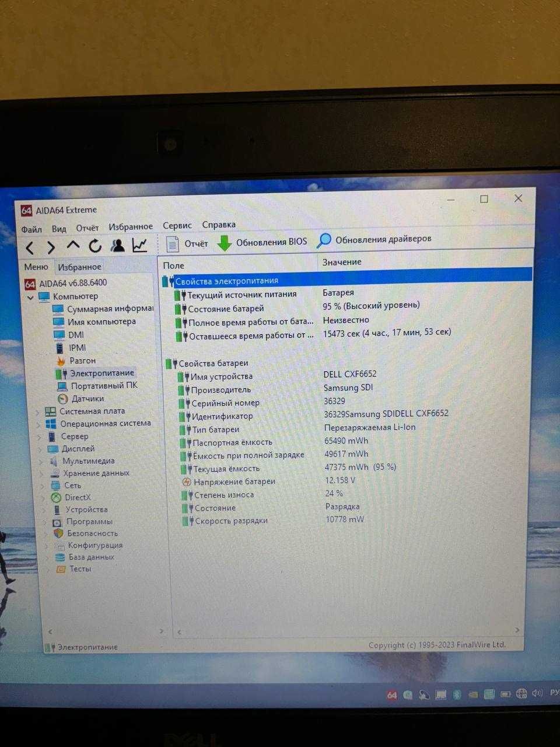This screenshot has width=560, height=747.
Task: Go back with the left arrow toolbar icon
Action: point(30,247)
